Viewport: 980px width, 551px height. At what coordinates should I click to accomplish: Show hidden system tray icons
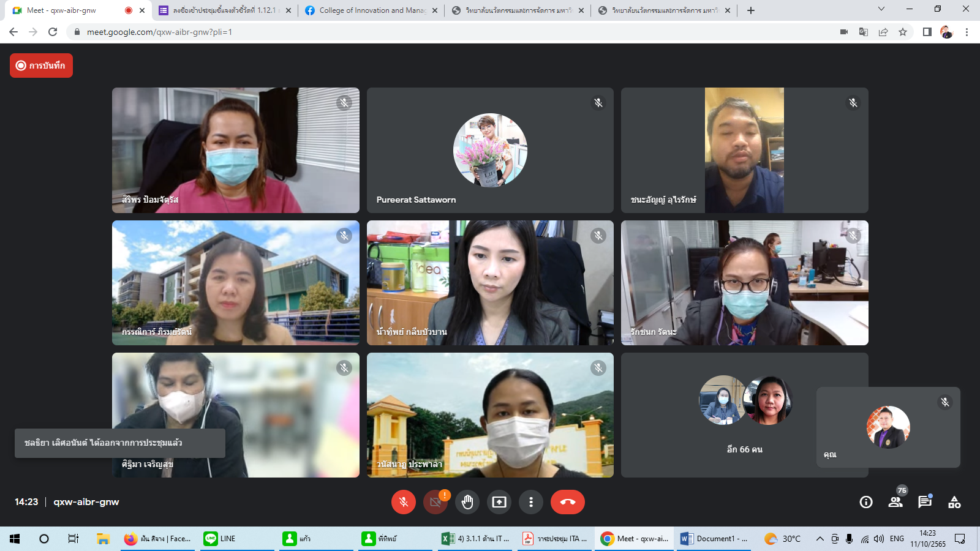[x=820, y=539]
